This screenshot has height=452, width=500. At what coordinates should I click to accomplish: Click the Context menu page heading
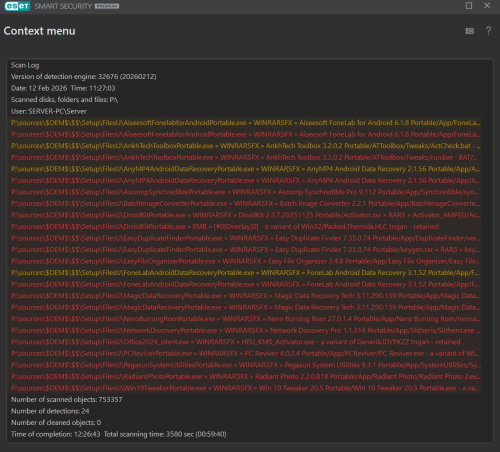pos(39,31)
